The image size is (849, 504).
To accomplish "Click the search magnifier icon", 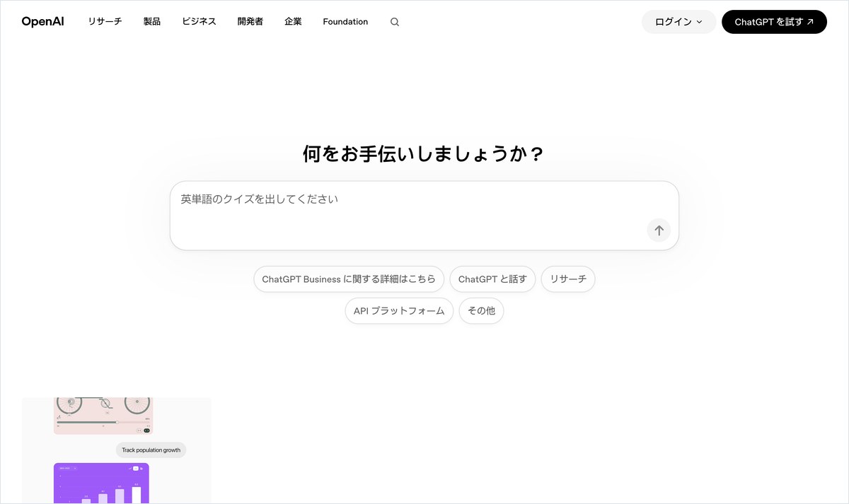I will [395, 22].
